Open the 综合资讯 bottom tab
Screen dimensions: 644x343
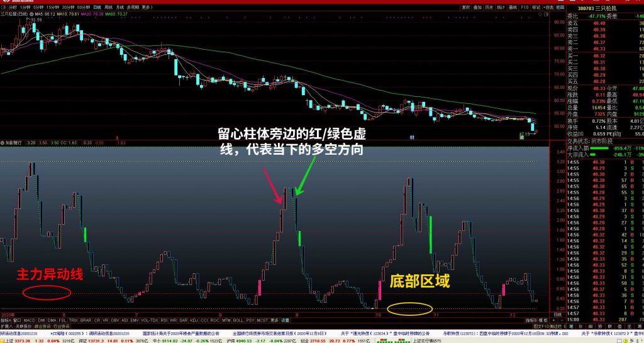pos(42,326)
